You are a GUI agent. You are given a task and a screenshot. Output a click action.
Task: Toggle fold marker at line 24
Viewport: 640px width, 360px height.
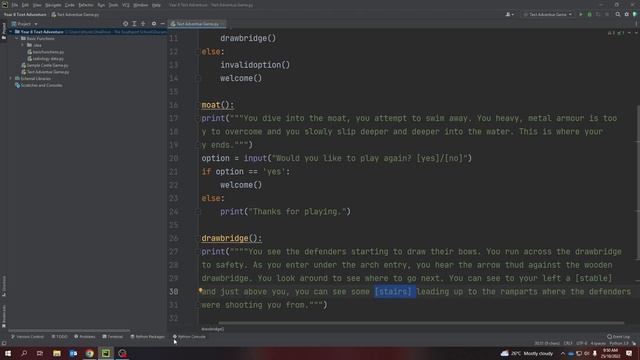[198, 212]
